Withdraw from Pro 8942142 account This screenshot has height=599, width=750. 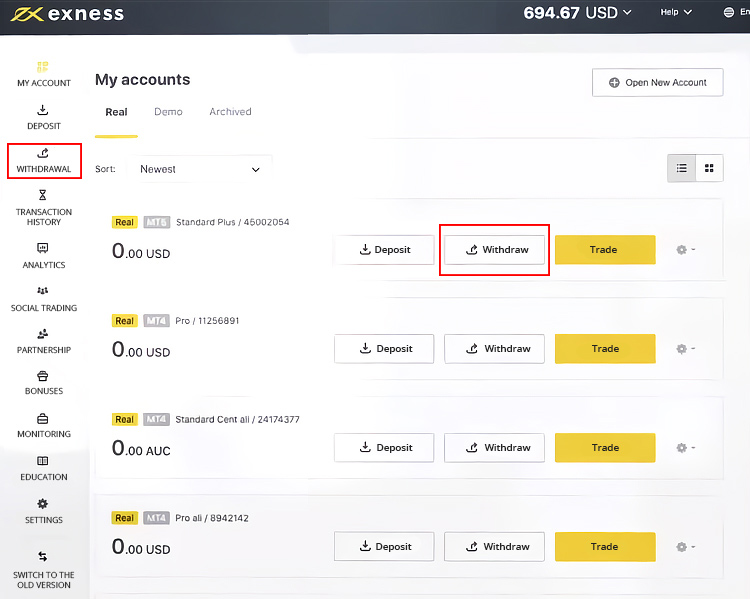pos(495,546)
